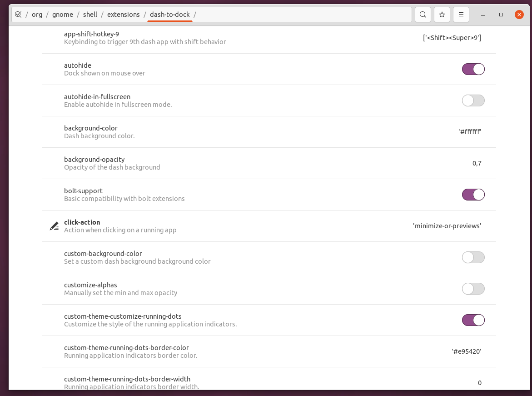Viewport: 532px width, 396px height.
Task: Turn on custom-background-color switch
Action: (x=473, y=257)
